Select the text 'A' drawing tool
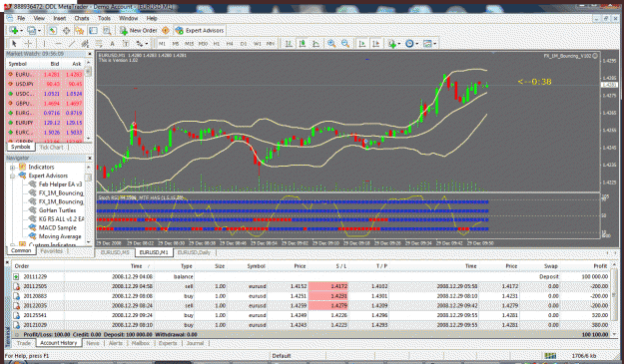624x364 pixels. click(112, 44)
